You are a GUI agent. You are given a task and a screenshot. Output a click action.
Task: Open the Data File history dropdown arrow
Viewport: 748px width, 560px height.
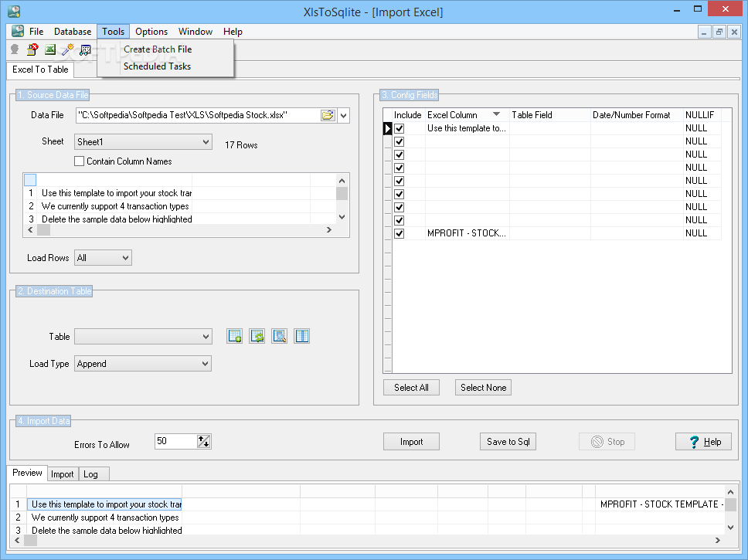click(x=343, y=115)
